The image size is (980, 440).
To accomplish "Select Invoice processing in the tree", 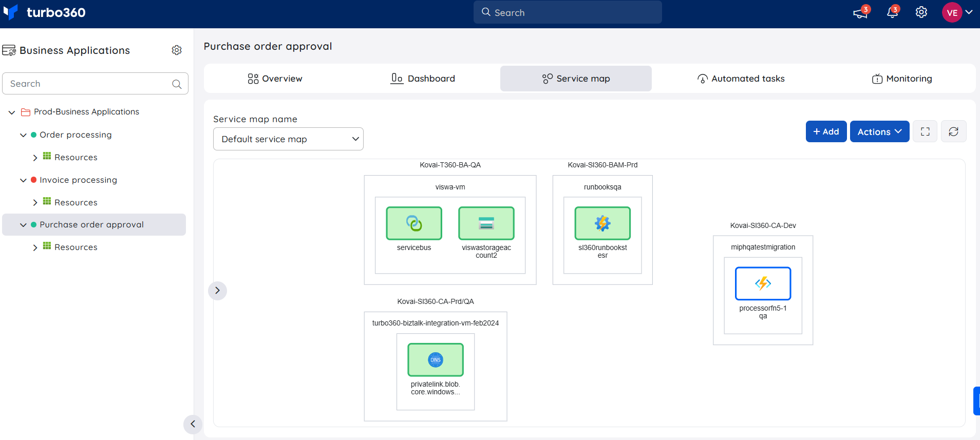I will pyautogui.click(x=78, y=180).
